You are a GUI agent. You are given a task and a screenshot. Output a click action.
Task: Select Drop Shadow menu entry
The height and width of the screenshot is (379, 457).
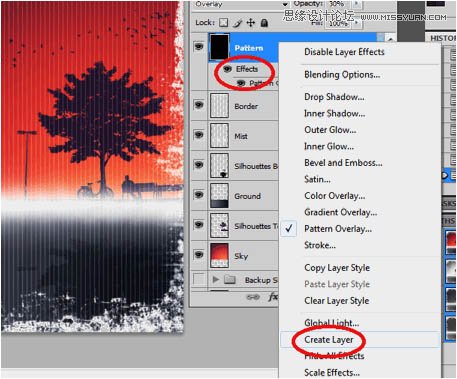(334, 97)
